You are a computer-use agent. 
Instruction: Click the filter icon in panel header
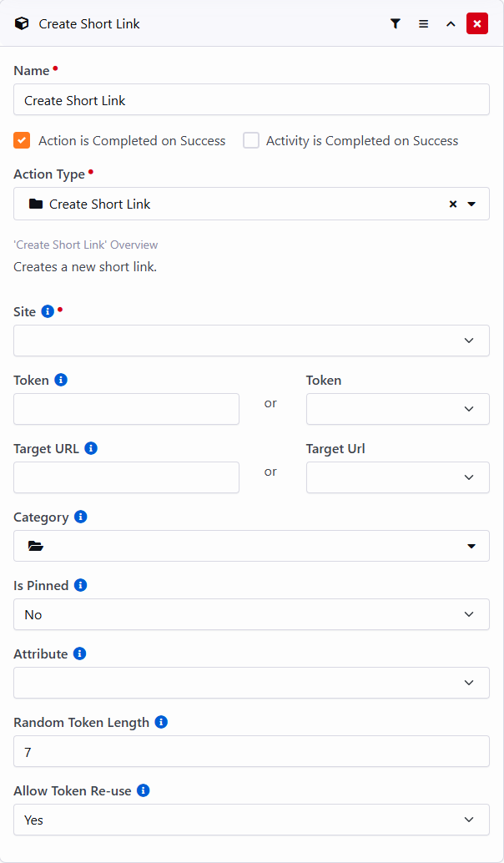pyautogui.click(x=396, y=24)
